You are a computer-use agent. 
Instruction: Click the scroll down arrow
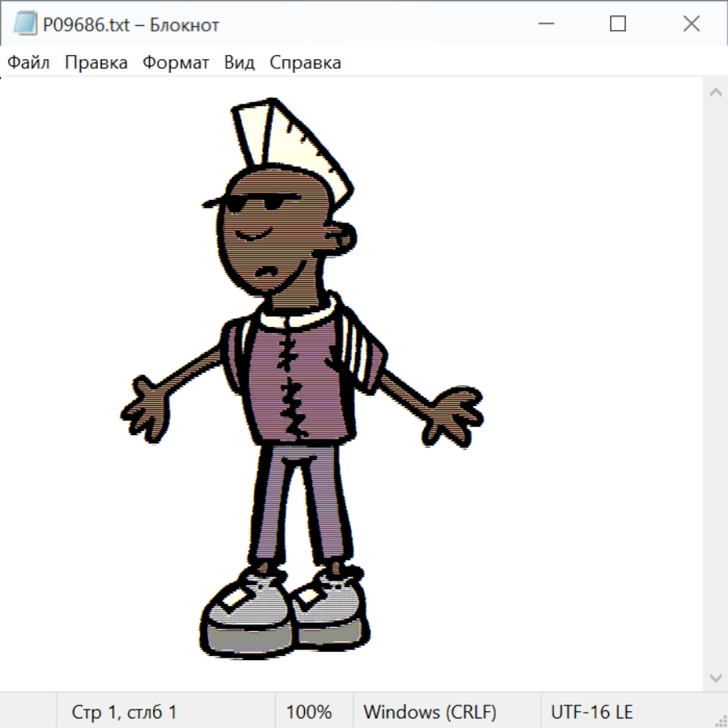715,677
